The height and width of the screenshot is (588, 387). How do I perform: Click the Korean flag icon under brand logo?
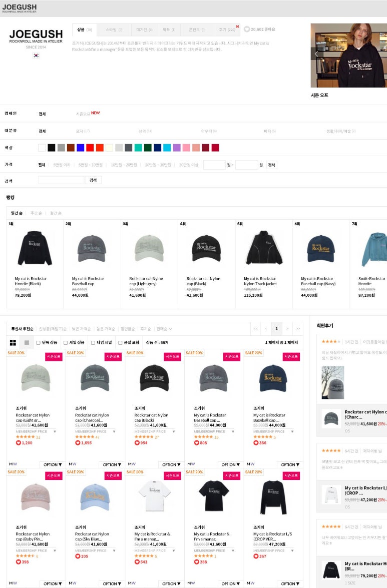point(36,55)
